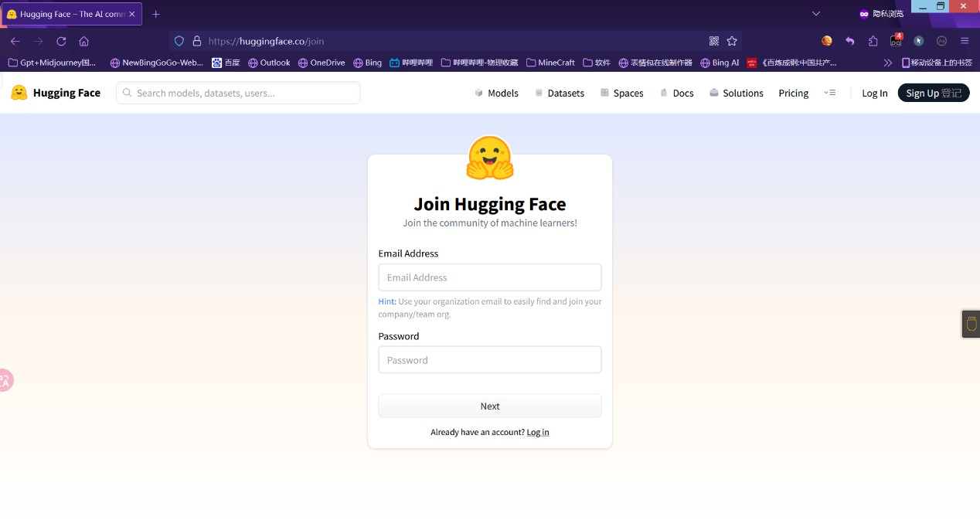Screen dimensions: 980x527
Task: Open a new tab with the plus icon
Action: [156, 14]
